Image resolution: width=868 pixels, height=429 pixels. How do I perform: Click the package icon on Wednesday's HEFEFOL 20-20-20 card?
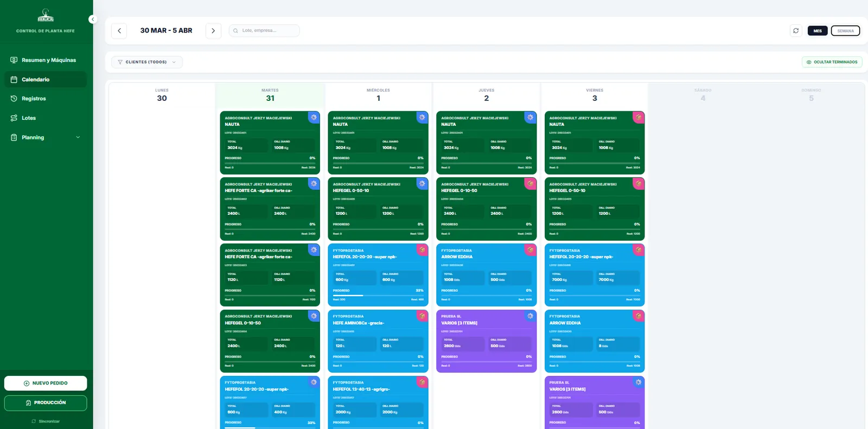click(422, 249)
